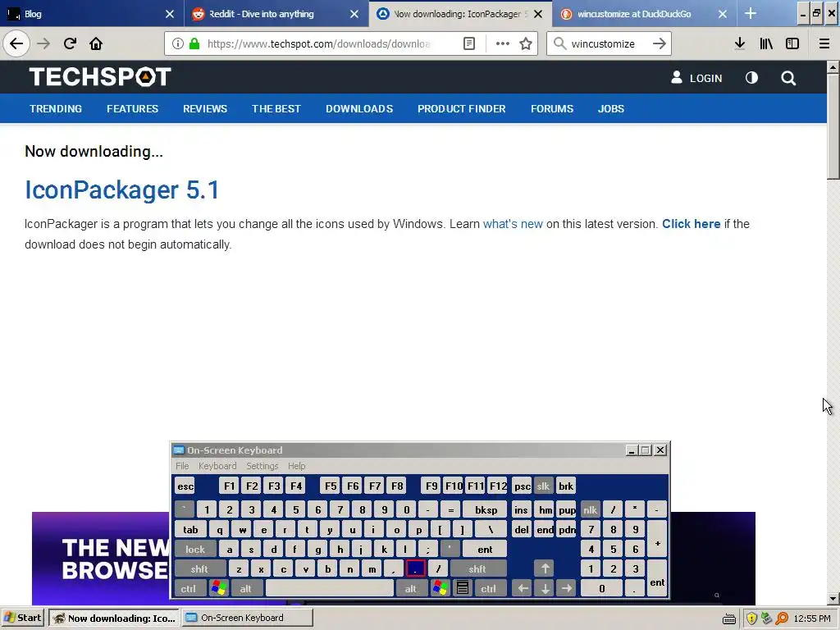Open the Library bookshelf icon
The height and width of the screenshot is (630, 840).
coord(766,43)
